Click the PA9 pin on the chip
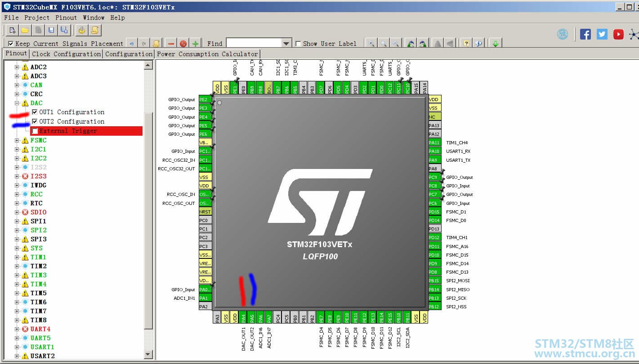 [434, 160]
